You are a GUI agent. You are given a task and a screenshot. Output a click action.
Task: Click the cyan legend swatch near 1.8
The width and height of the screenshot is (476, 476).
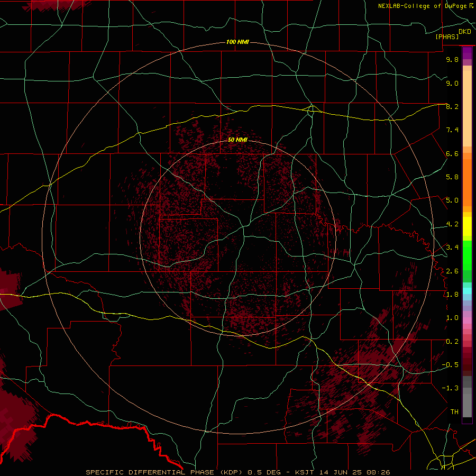[467, 291]
